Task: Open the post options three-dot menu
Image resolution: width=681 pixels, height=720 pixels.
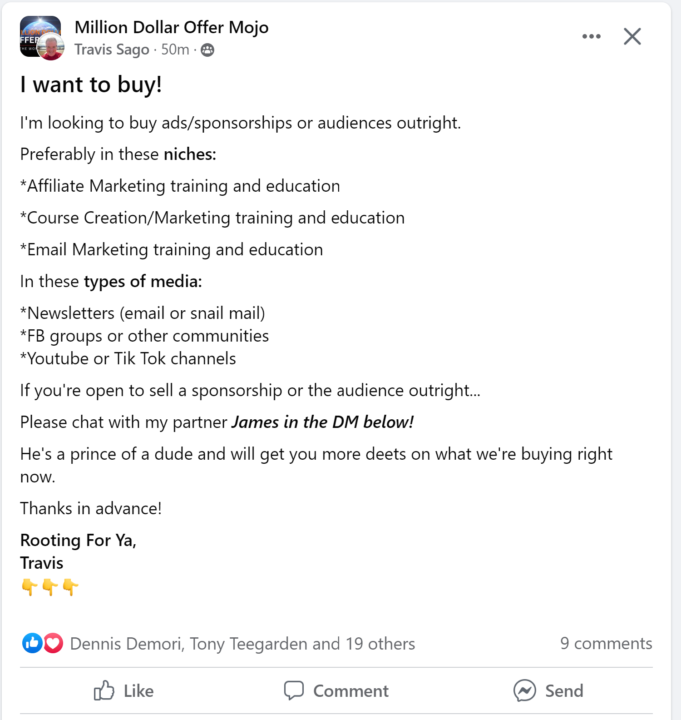Action: click(592, 37)
